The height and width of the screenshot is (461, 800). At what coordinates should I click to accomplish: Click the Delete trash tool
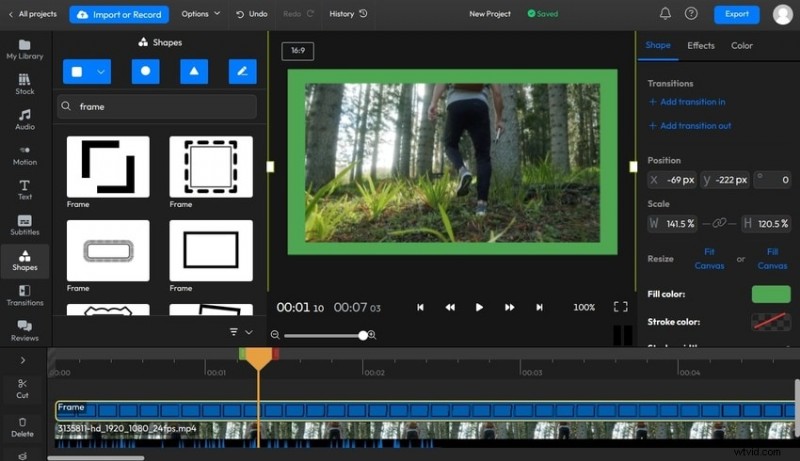click(22, 427)
